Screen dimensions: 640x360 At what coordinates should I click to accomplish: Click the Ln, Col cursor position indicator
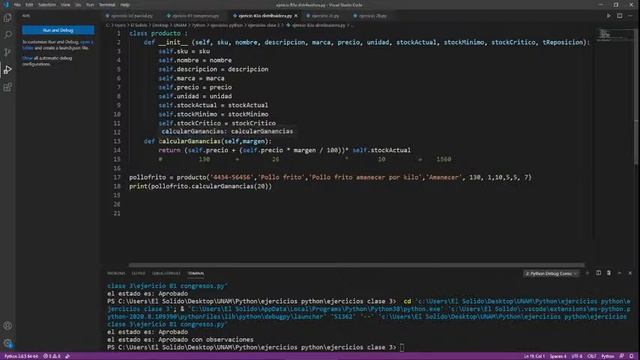coord(534,356)
